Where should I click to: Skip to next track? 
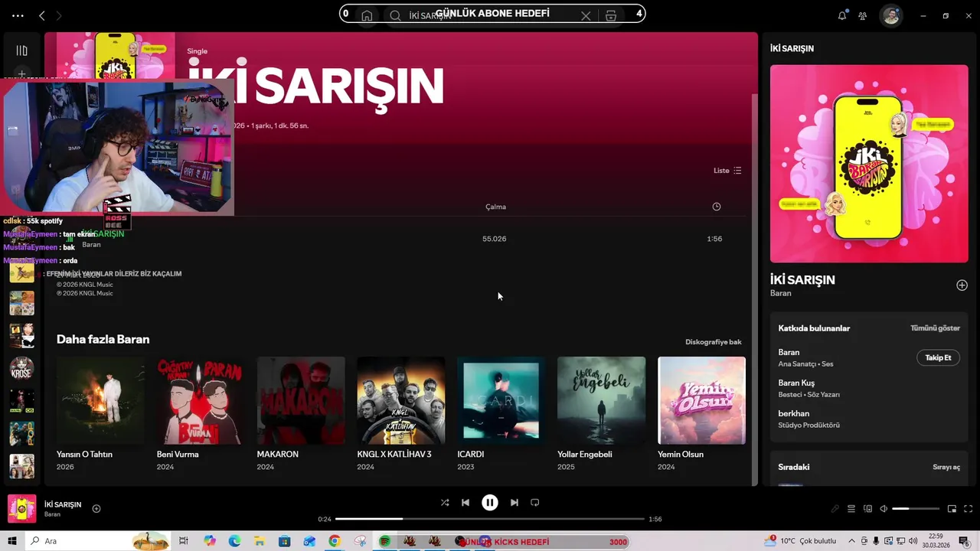pyautogui.click(x=514, y=503)
